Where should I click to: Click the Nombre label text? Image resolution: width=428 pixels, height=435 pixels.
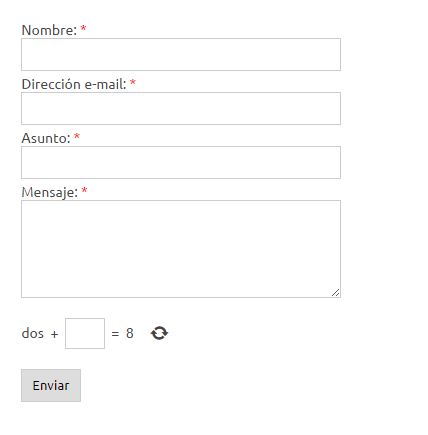click(49, 30)
